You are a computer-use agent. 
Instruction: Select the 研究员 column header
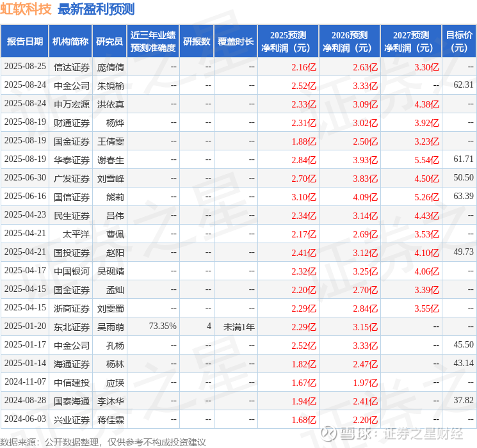pyautogui.click(x=109, y=42)
